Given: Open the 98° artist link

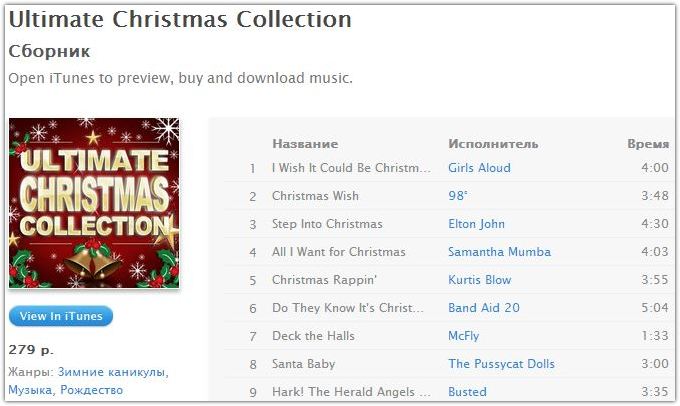Looking at the screenshot, I should point(458,196).
